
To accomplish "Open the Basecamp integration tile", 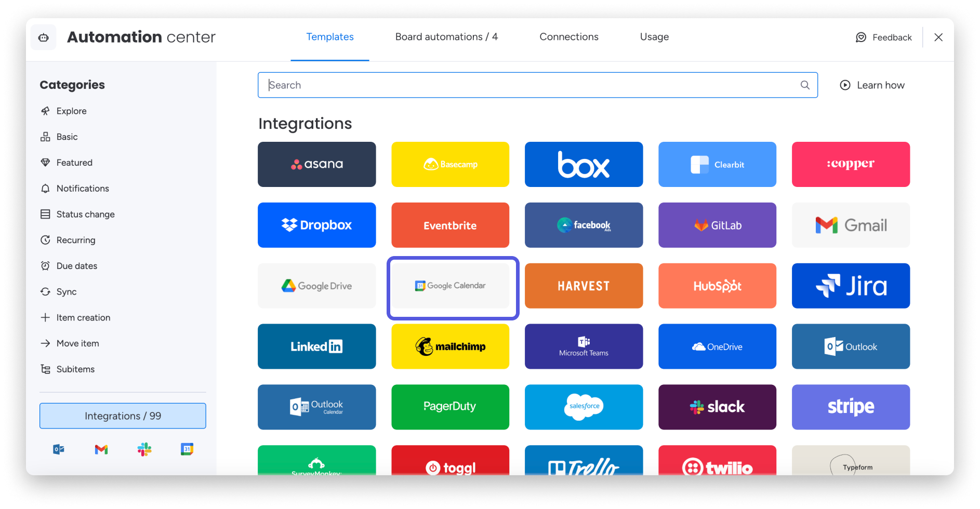I will [450, 164].
